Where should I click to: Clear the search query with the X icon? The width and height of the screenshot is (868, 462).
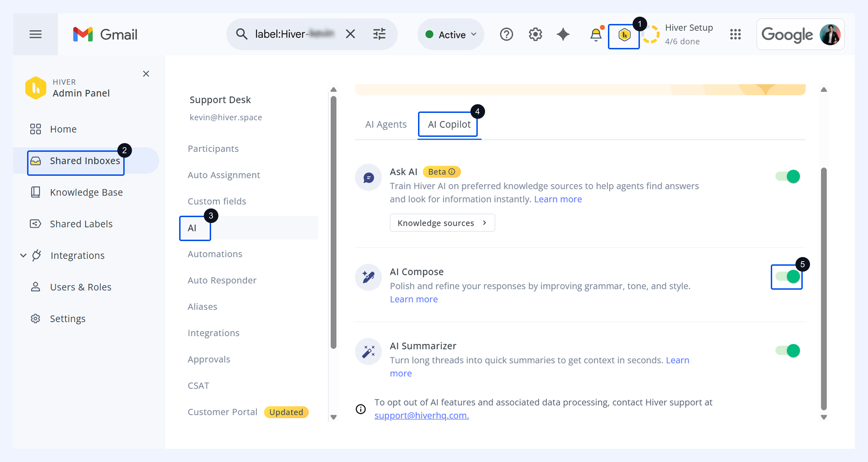pos(350,34)
